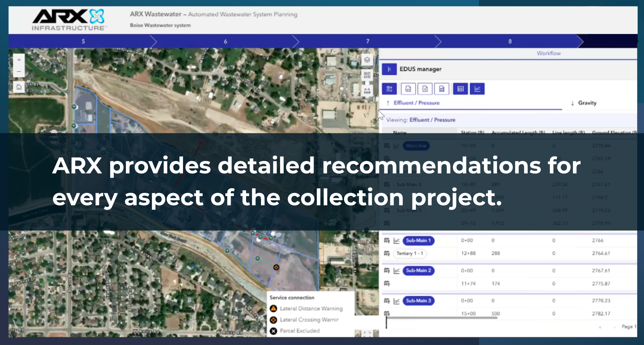Select the Sub-Main 1 pill
This screenshot has height=345, width=644.
click(418, 241)
